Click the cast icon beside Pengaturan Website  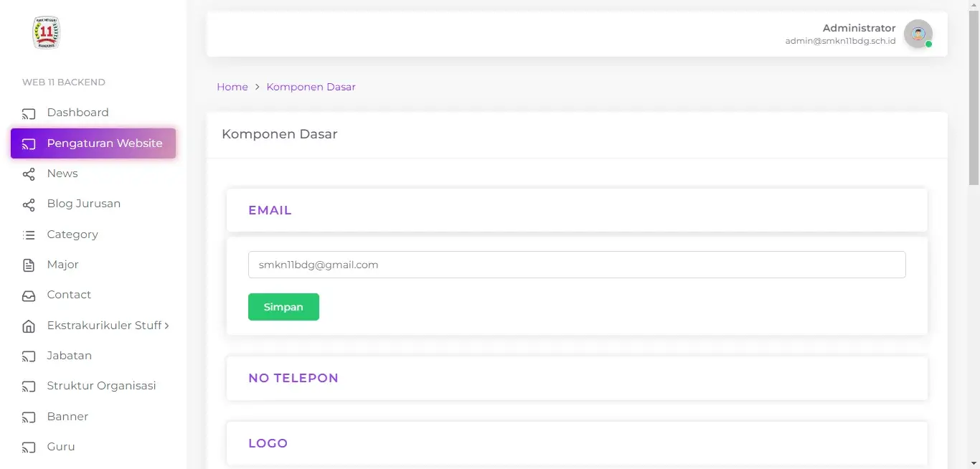(29, 144)
